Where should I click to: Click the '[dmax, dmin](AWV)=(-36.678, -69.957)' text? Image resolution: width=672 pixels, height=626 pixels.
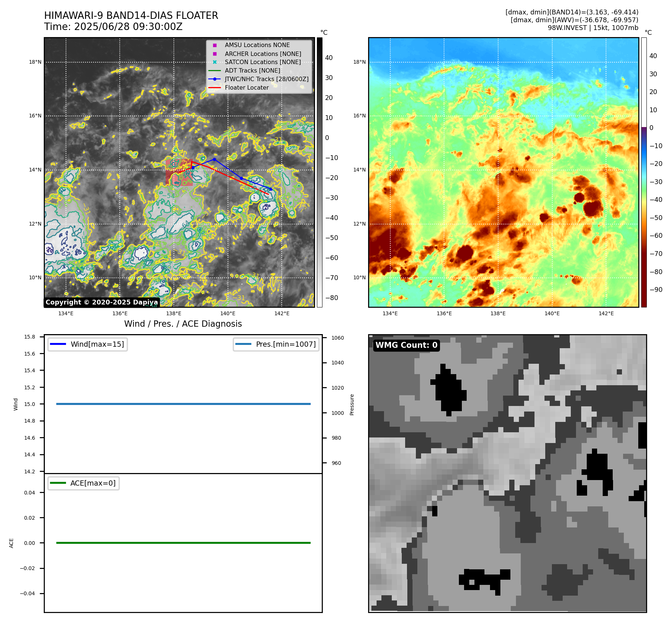(x=575, y=20)
